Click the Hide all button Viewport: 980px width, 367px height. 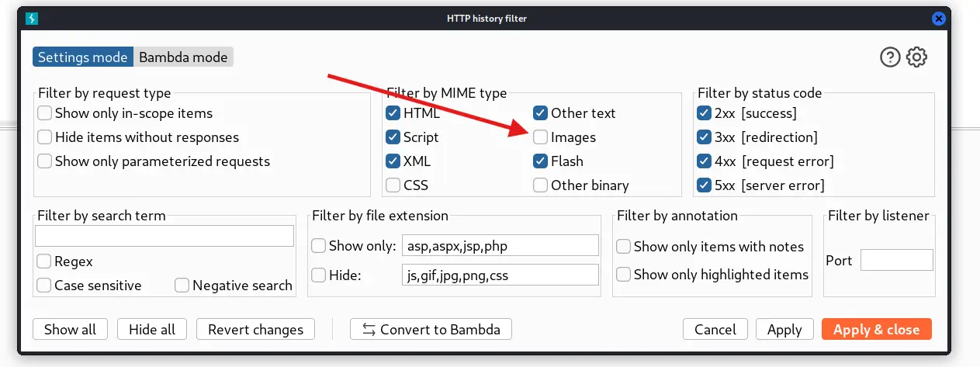[152, 329]
